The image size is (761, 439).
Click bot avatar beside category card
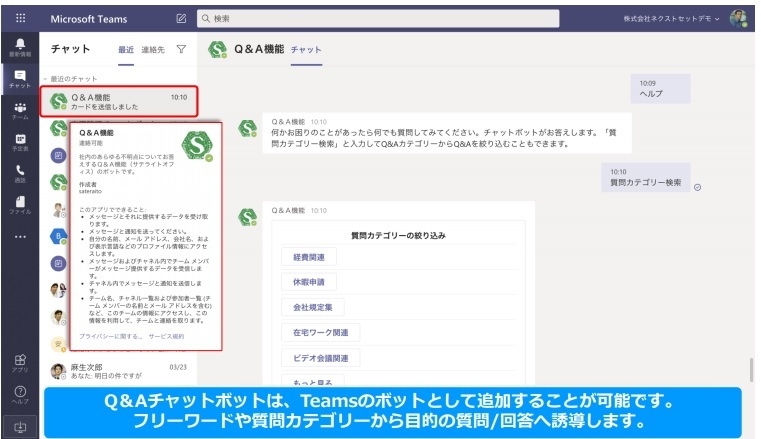click(x=247, y=217)
